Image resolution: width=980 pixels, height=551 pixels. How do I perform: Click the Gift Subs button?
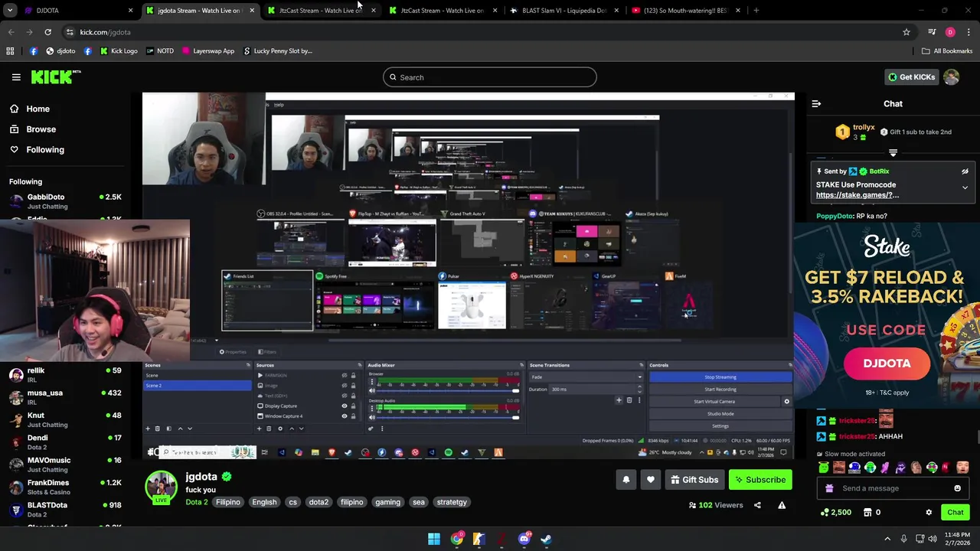694,480
